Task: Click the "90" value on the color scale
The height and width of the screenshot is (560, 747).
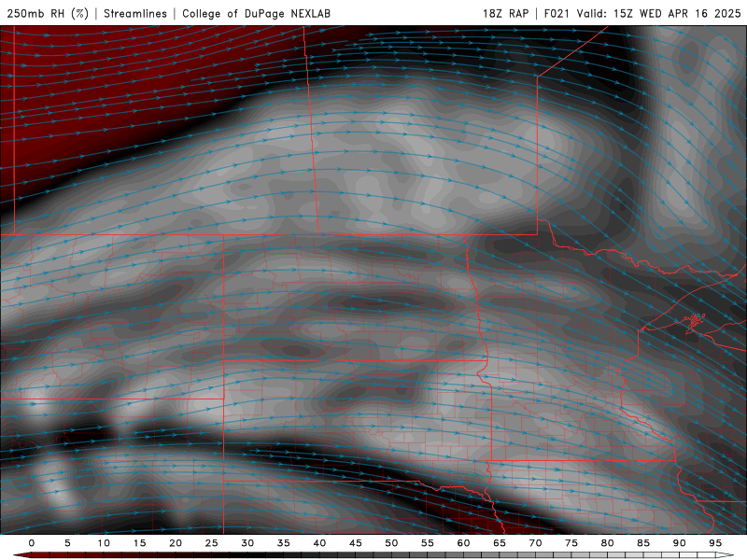Action: point(679,543)
